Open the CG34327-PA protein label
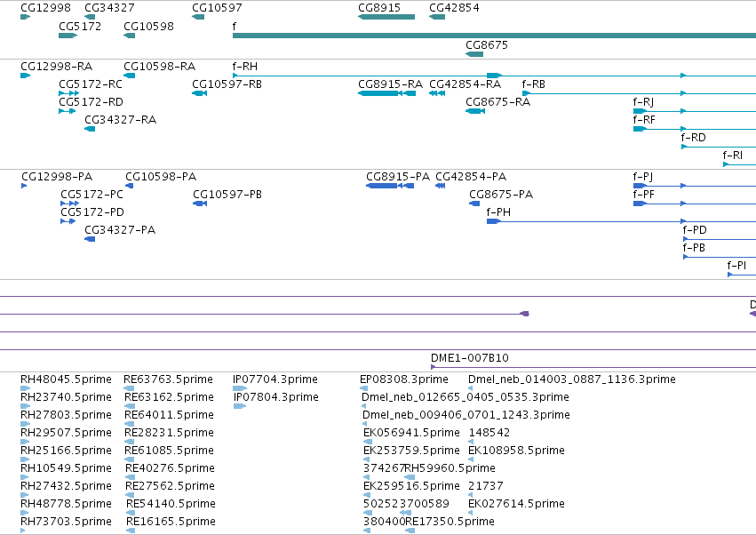 coord(120,230)
